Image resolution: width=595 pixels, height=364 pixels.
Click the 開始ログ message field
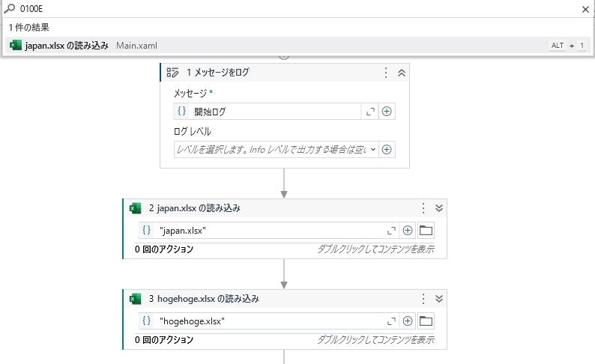pyautogui.click(x=267, y=112)
